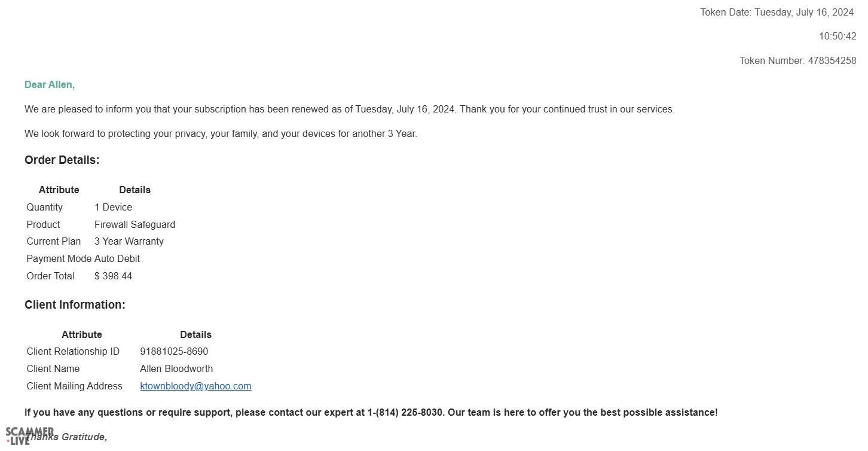The height and width of the screenshot is (451, 868).
Task: Click the 10:50:42 timestamp
Action: pyautogui.click(x=837, y=36)
